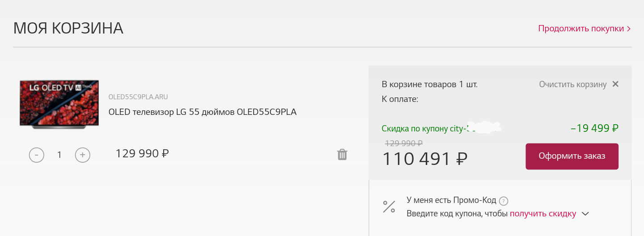Image resolution: width=644 pixels, height=236 pixels.
Task: Click the promo code question mark help icon
Action: pyautogui.click(x=504, y=201)
